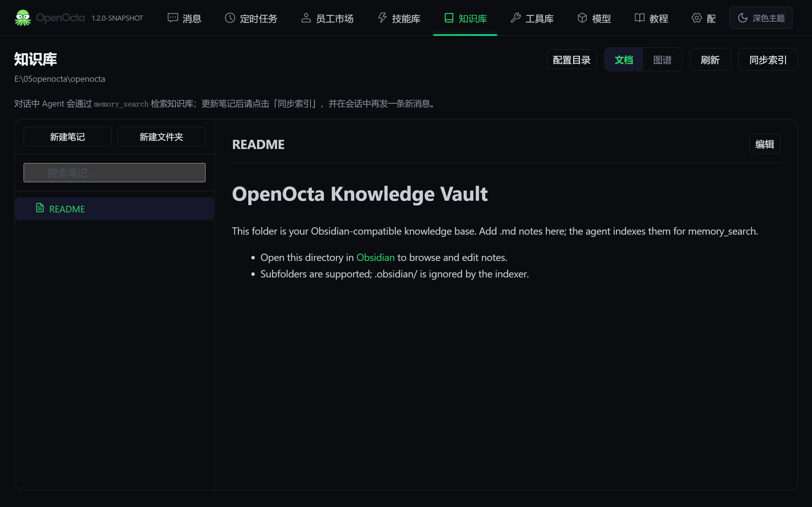
Task: Click the OpenOcta brand name text
Action: (60, 18)
